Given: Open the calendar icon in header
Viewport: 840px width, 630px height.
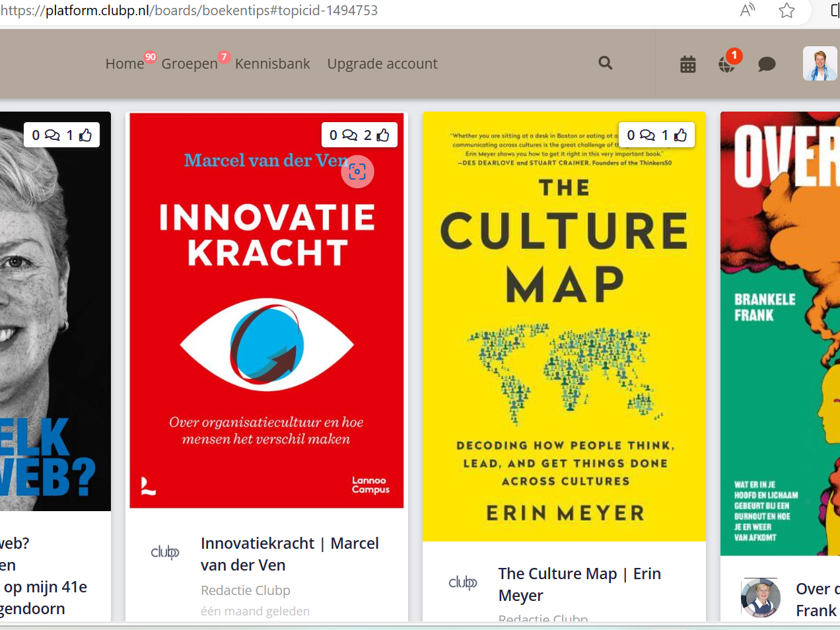Looking at the screenshot, I should (x=688, y=64).
